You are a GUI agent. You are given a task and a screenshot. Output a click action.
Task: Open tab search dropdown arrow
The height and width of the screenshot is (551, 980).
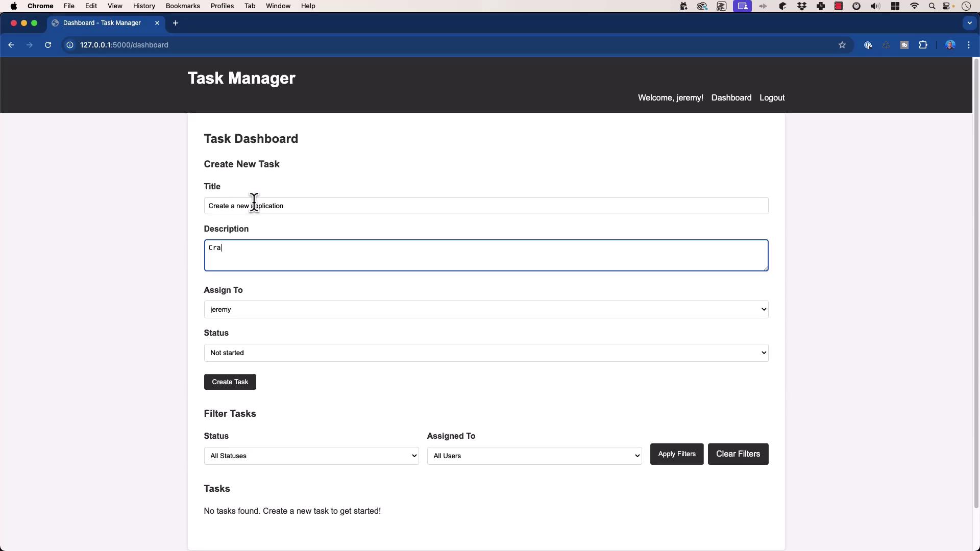click(969, 23)
